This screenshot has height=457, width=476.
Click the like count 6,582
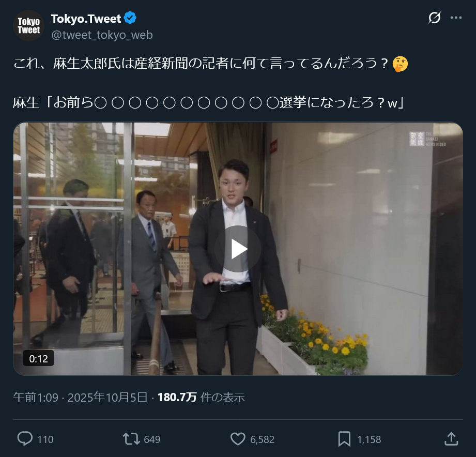[x=262, y=439]
